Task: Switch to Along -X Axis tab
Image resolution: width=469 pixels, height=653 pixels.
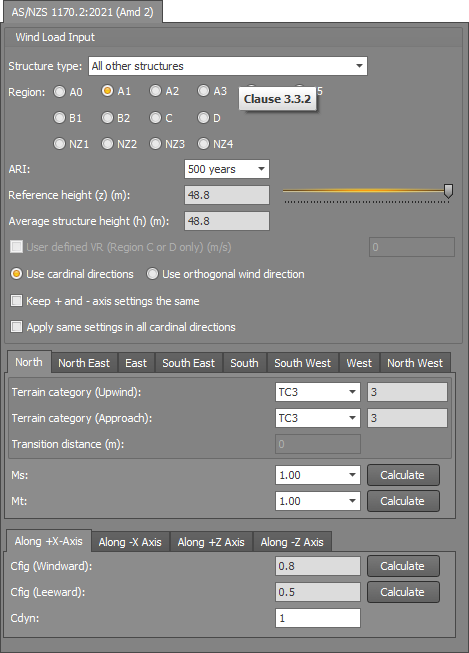Action: click(x=130, y=542)
